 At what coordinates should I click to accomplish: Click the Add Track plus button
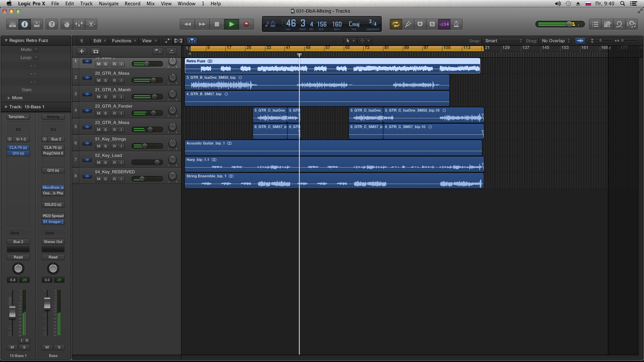[82, 51]
